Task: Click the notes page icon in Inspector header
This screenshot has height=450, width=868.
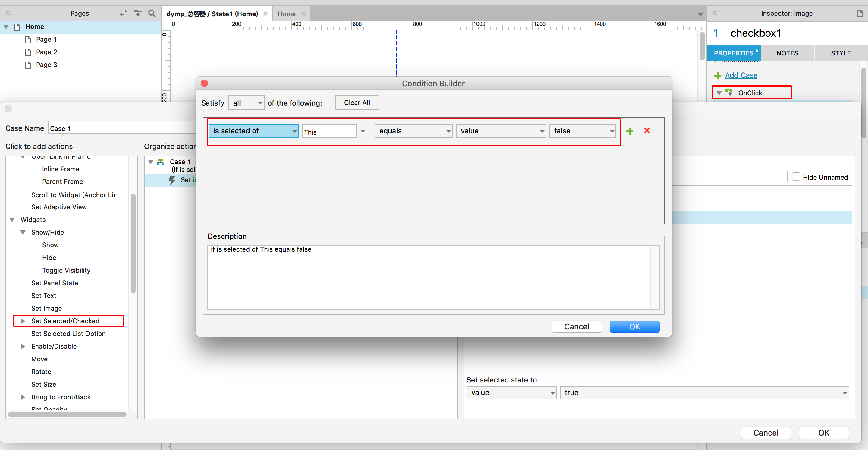Action: [x=860, y=14]
